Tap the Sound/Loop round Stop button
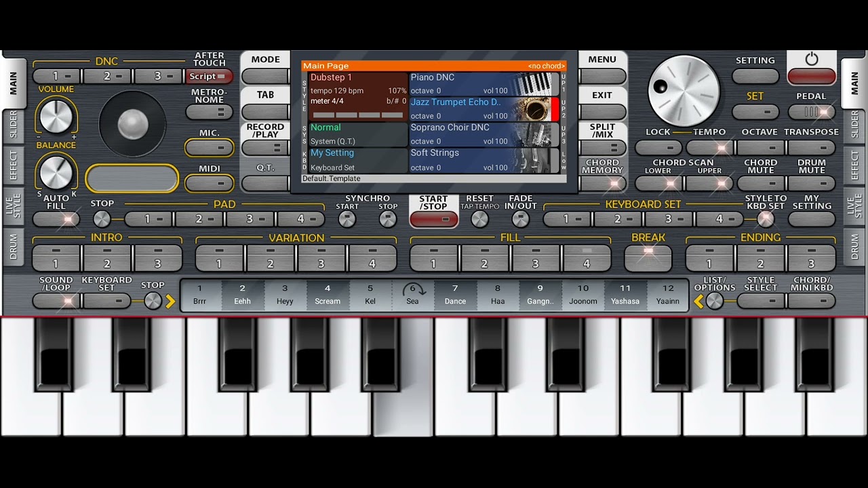Screen dimensions: 868x488 [x=153, y=301]
